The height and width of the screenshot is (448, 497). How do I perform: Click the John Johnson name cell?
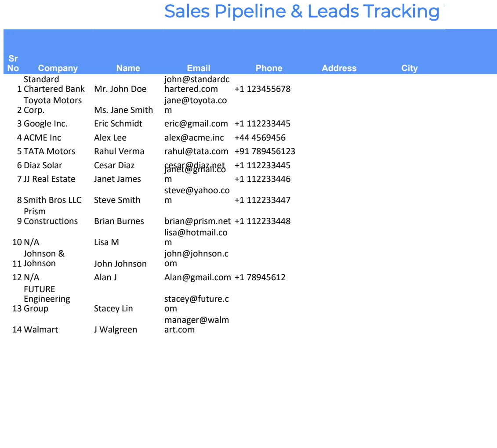point(120,264)
